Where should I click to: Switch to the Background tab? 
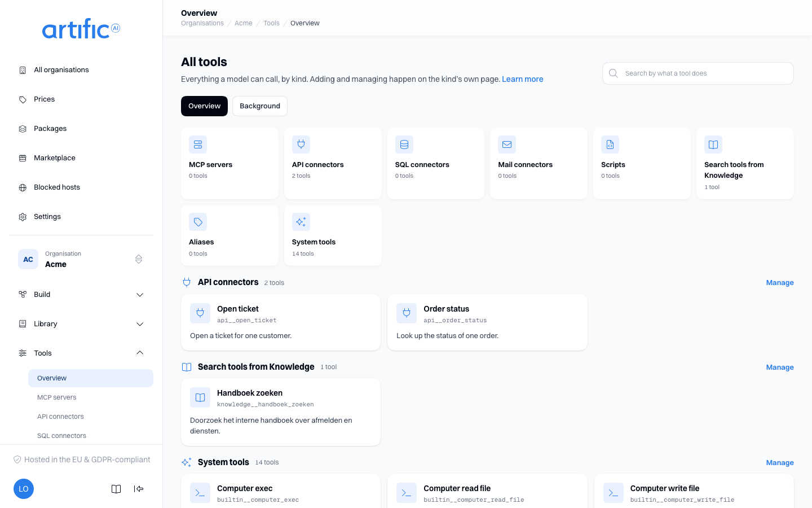260,106
